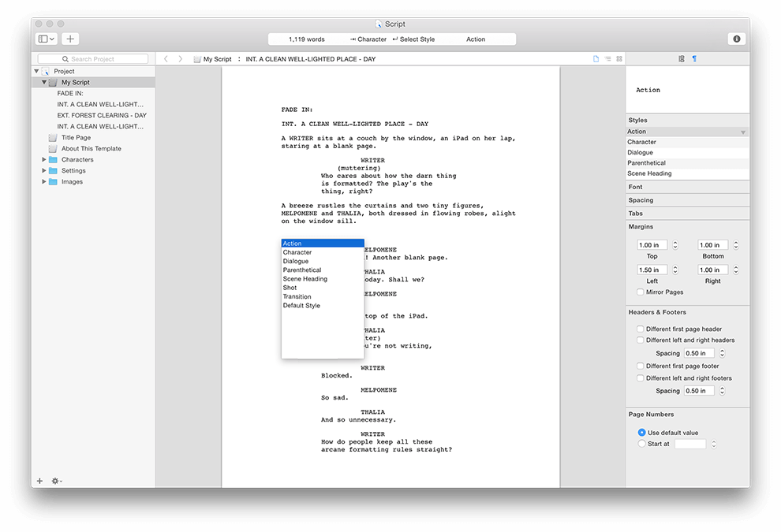The image size is (781, 532).
Task: Add item with sidebar bottom plus
Action: (x=40, y=481)
